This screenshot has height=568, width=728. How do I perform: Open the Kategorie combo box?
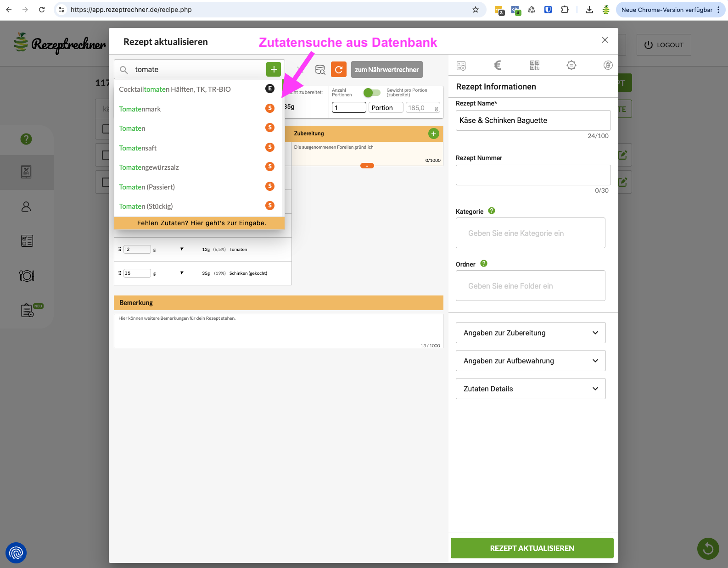pyautogui.click(x=531, y=233)
